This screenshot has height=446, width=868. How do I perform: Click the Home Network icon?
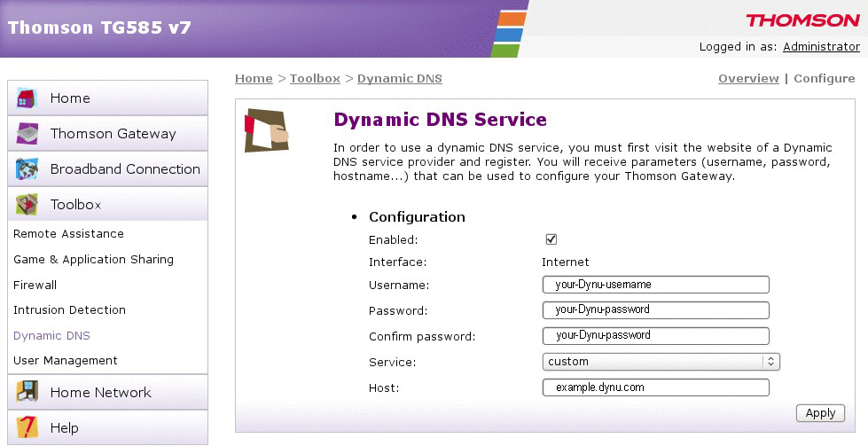click(27, 392)
